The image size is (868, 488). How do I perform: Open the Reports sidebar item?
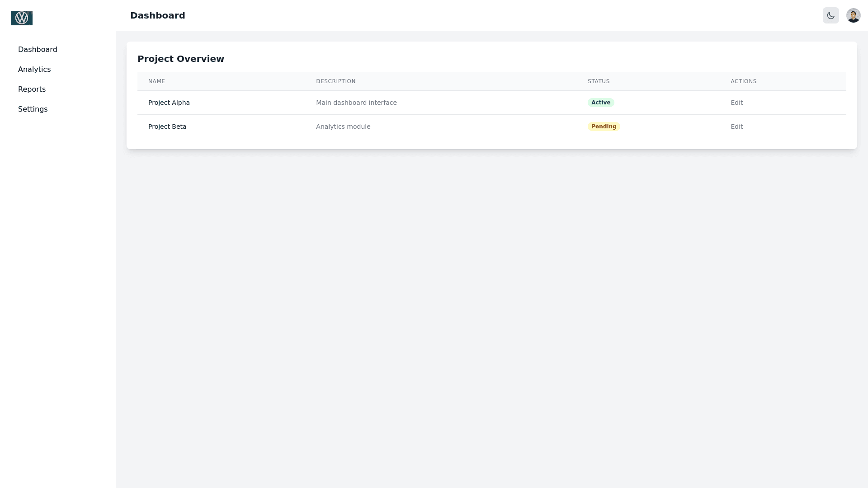(32, 89)
